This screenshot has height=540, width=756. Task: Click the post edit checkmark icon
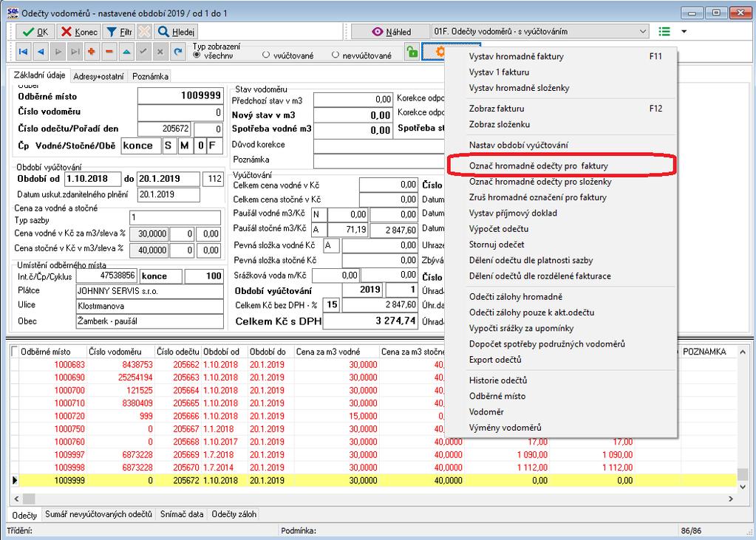click(x=143, y=52)
